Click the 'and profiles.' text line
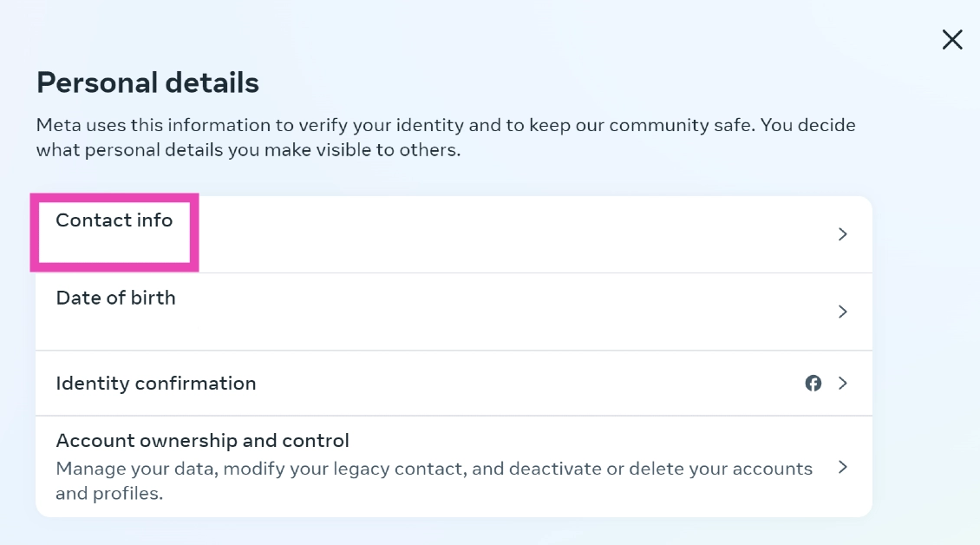980x545 pixels. (109, 494)
